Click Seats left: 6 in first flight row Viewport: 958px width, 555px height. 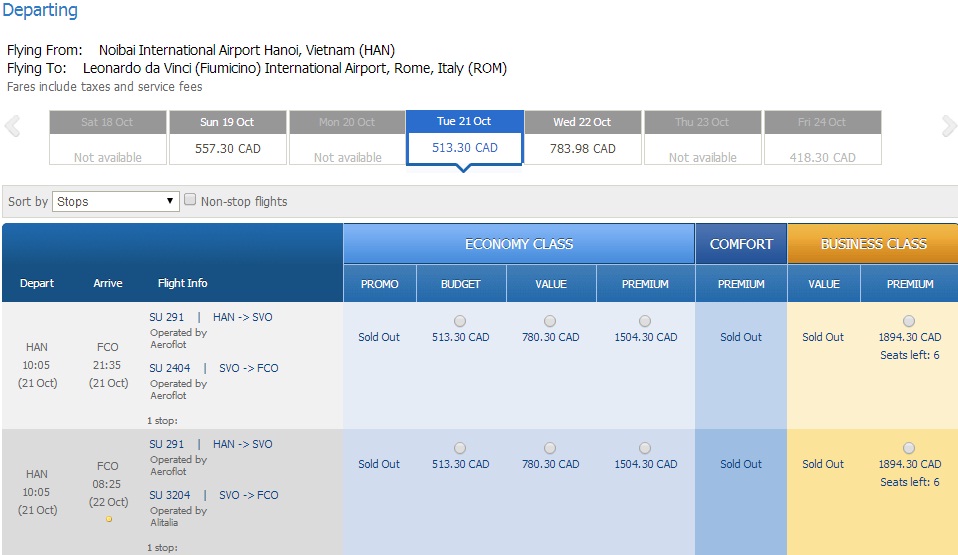click(910, 355)
